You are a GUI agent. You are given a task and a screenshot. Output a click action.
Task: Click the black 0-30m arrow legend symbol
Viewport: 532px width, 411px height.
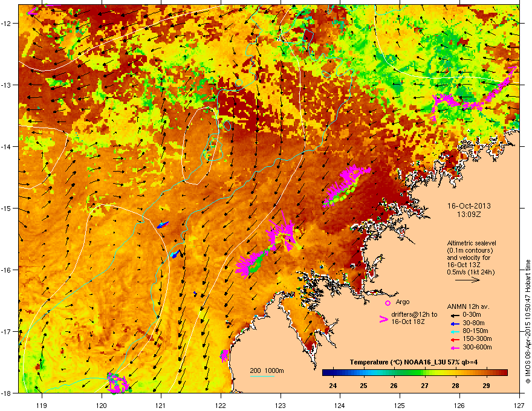[x=455, y=316]
